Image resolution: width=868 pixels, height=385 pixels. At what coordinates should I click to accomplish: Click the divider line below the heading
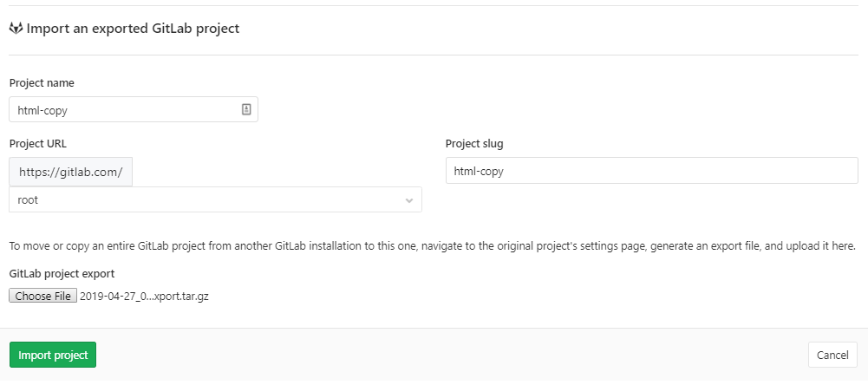click(434, 55)
